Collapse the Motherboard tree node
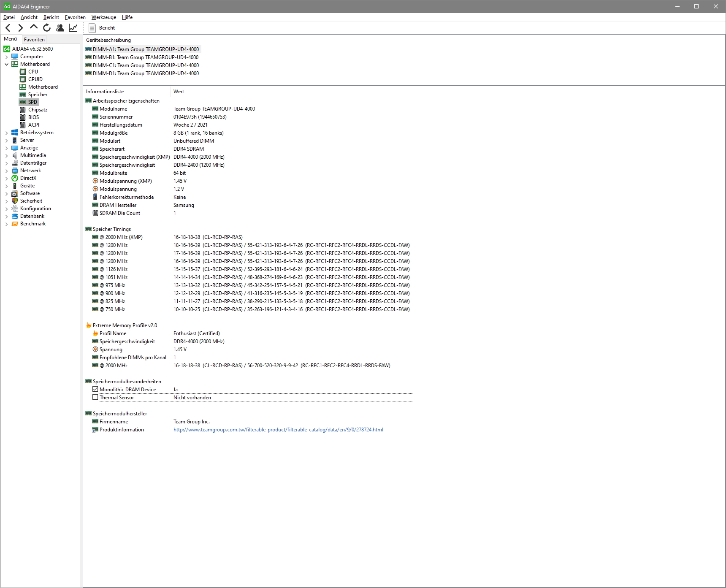726x588 pixels. click(6, 64)
